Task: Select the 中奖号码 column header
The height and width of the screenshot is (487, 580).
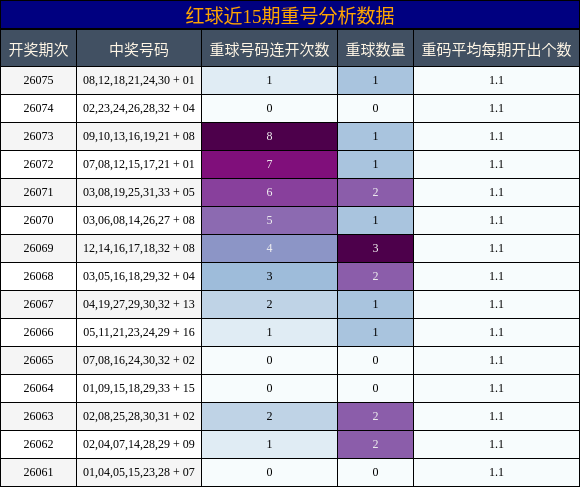Action: pos(139,50)
